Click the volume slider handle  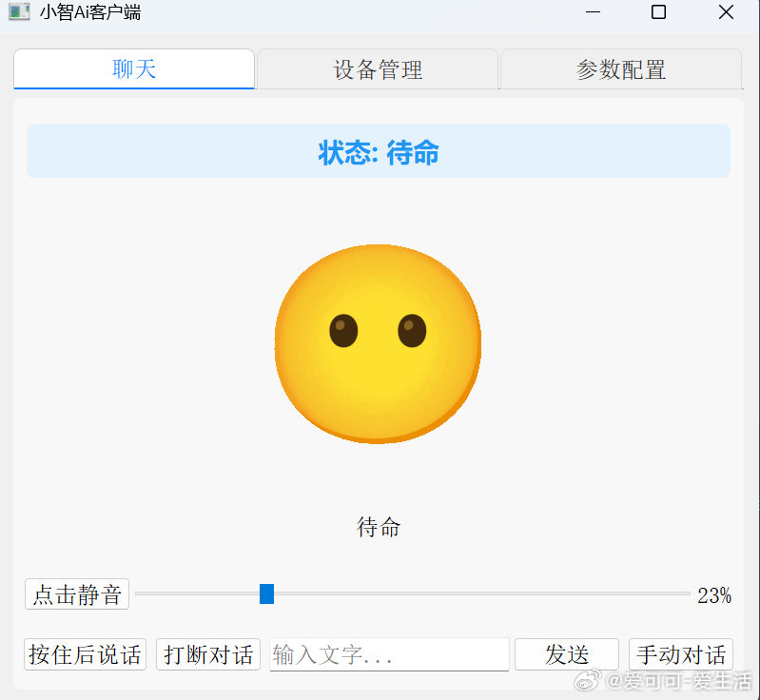pos(266,593)
